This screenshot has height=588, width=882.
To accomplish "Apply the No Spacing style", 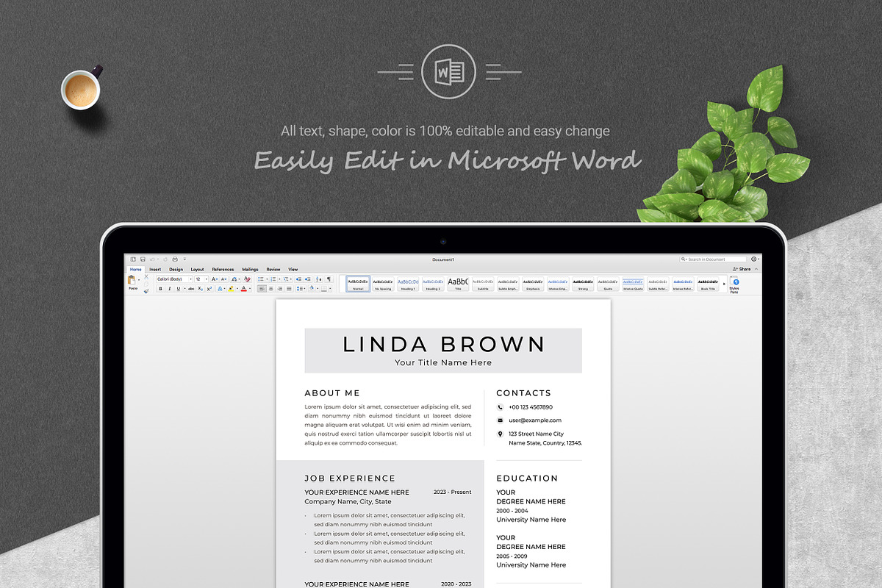I will pyautogui.click(x=383, y=284).
